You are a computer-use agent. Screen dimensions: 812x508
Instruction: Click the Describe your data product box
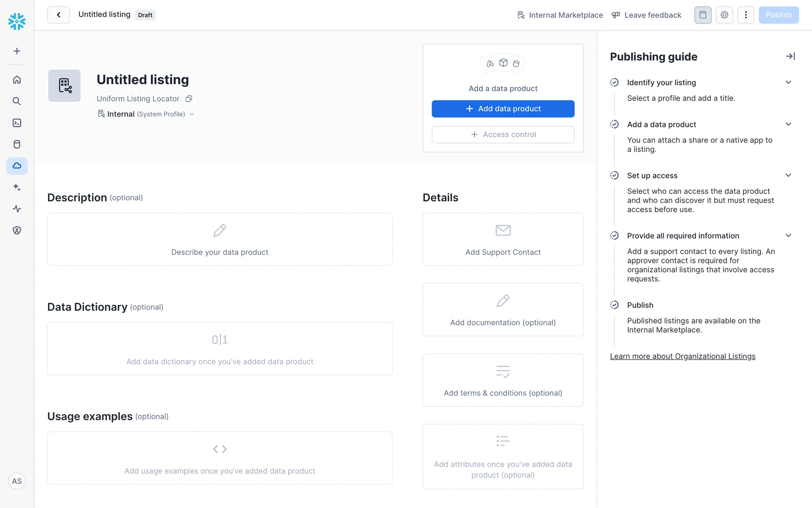[219, 239]
